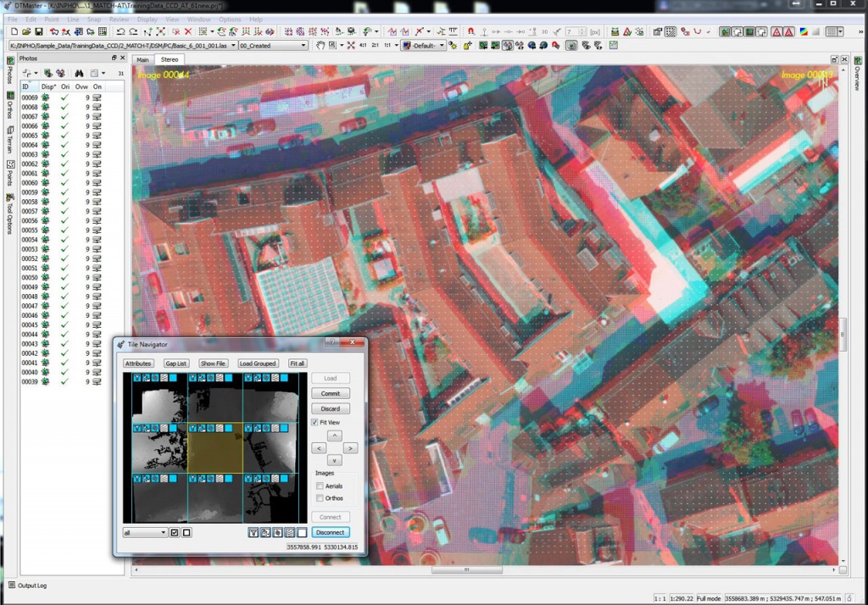This screenshot has height=605, width=868.
Task: Click the red magnet snap icon
Action: (471, 32)
